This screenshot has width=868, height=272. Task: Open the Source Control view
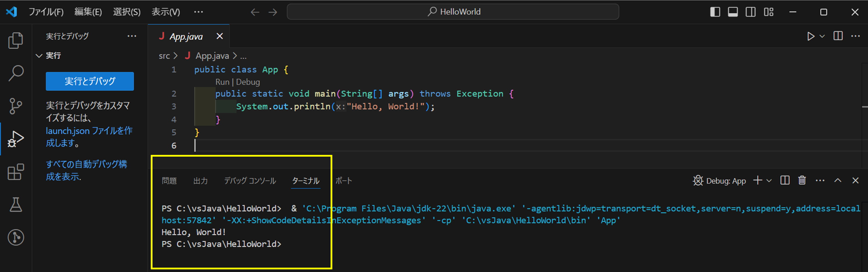click(x=15, y=106)
